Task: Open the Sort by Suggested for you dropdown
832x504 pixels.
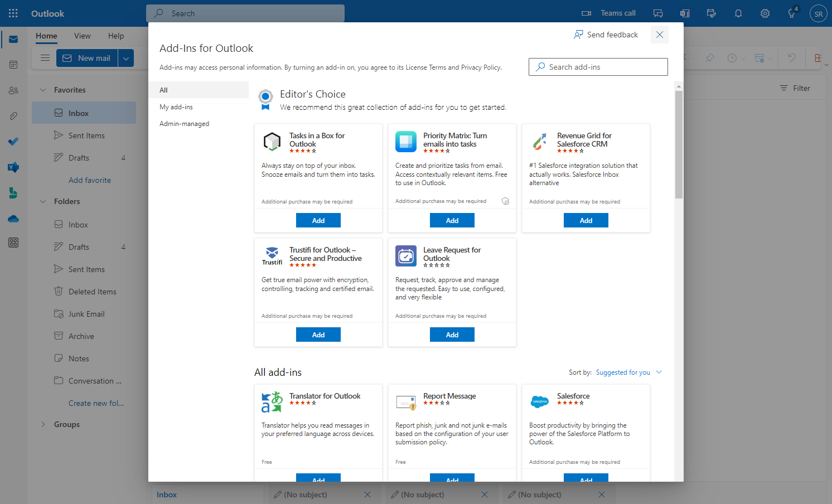Action: click(x=628, y=372)
